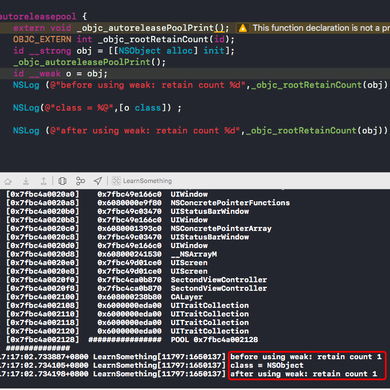Click '__NSArrayM' in the console output
Screen dimensions: 390x390
pyautogui.click(x=194, y=254)
